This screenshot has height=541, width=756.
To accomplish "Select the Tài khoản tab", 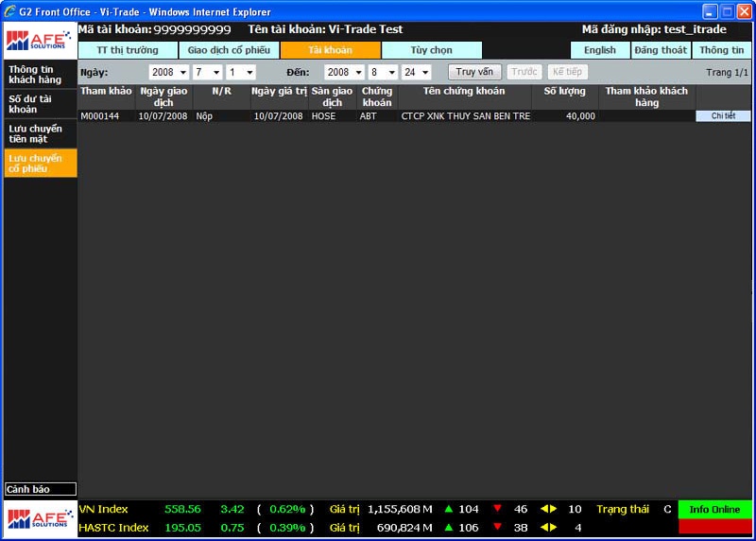I will [330, 50].
